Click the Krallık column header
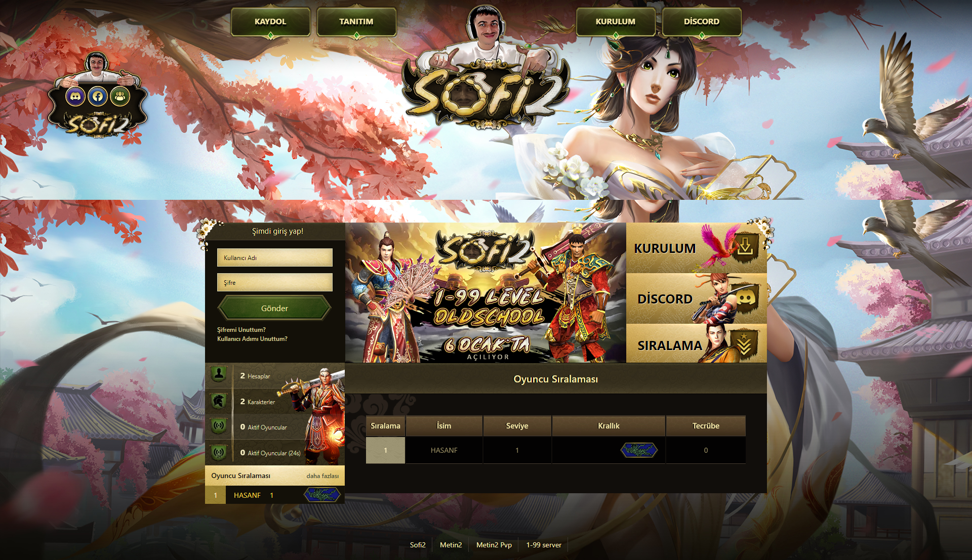This screenshot has height=560, width=972. [x=609, y=426]
